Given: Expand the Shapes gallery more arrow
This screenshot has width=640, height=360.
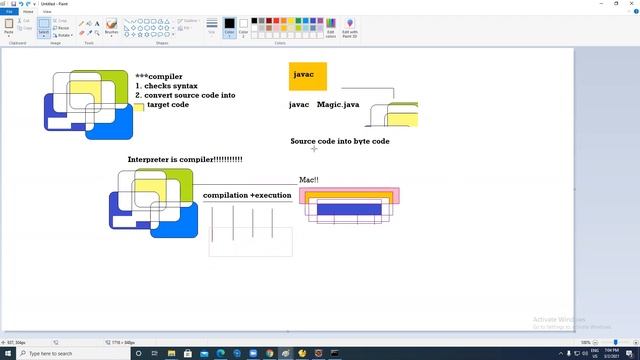Looking at the screenshot, I should tap(173, 35).
